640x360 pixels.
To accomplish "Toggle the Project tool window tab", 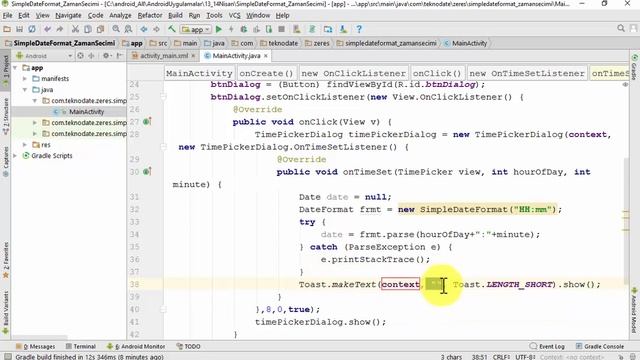I will [5, 70].
